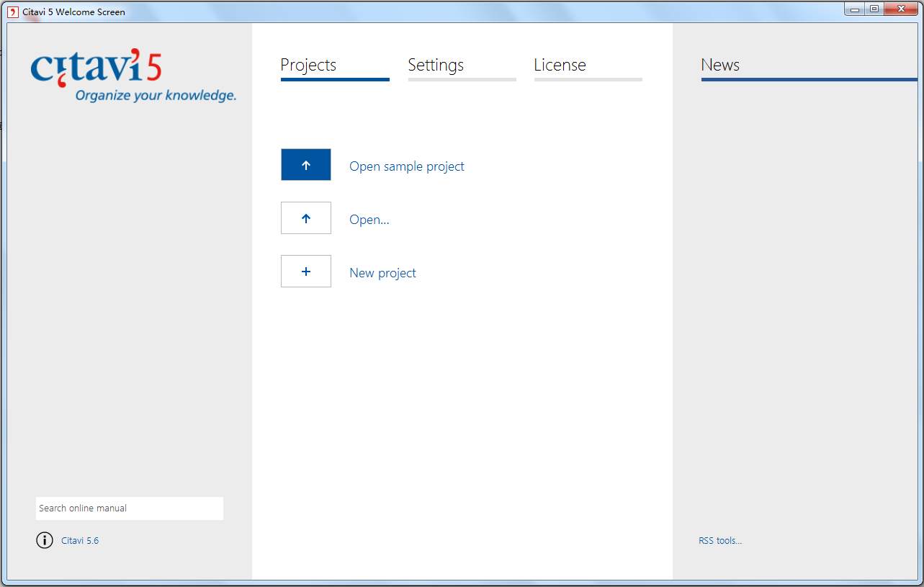The height and width of the screenshot is (587, 924).
Task: Maximize the Citavi Welcome Screen window
Action: (x=874, y=9)
